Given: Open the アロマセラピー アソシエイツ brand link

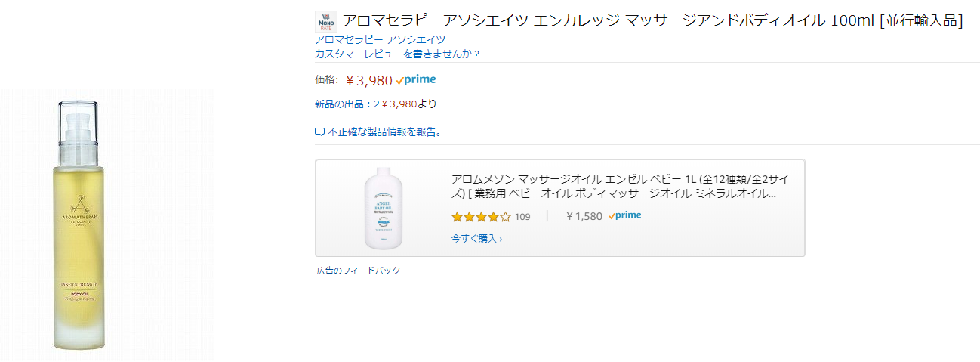Looking at the screenshot, I should point(380,39).
